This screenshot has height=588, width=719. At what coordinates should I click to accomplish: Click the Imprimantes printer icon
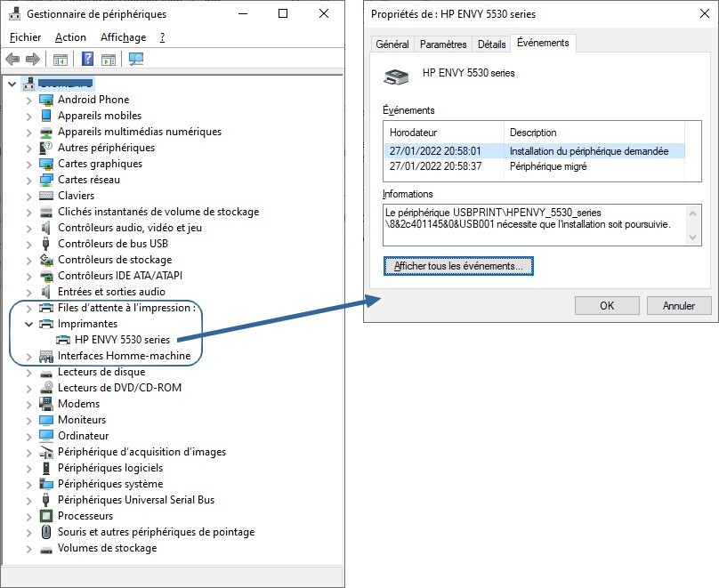46,324
